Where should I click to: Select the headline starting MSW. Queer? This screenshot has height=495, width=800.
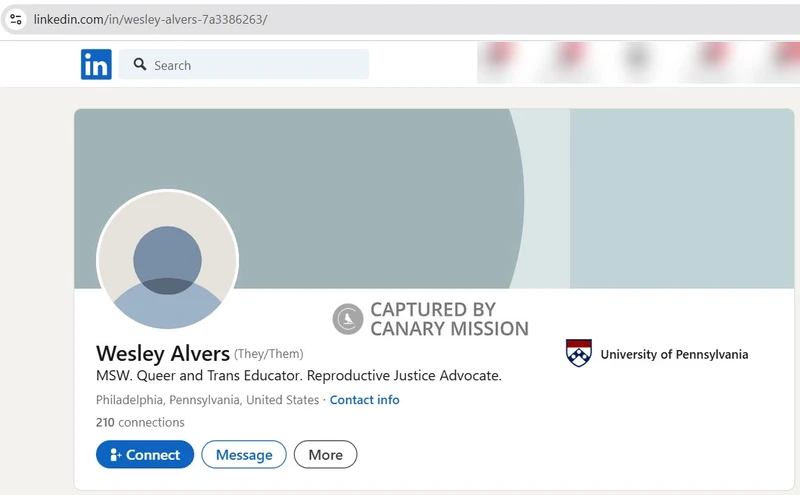tap(298, 376)
